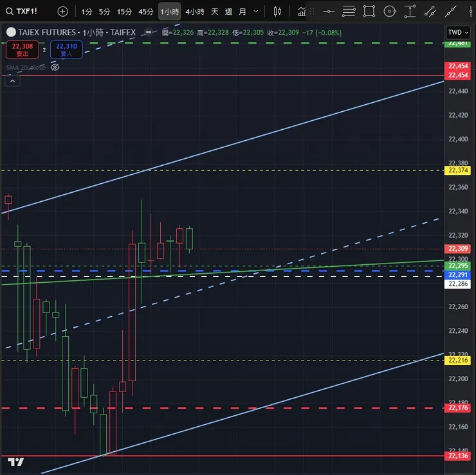The height and width of the screenshot is (475, 476).
Task: Select the 22,295 green price label
Action: click(458, 265)
